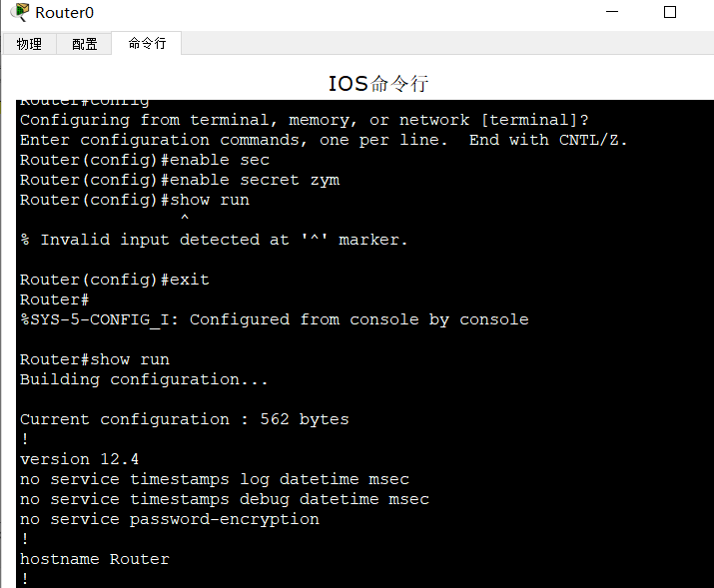Maximize the Router0 window
Image resolution: width=714 pixels, height=588 pixels.
pos(670,12)
